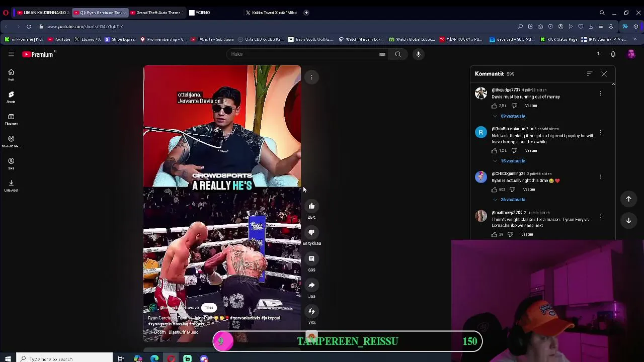Open three-dot menu beside the Short
This screenshot has height=362, width=644.
pos(311,77)
